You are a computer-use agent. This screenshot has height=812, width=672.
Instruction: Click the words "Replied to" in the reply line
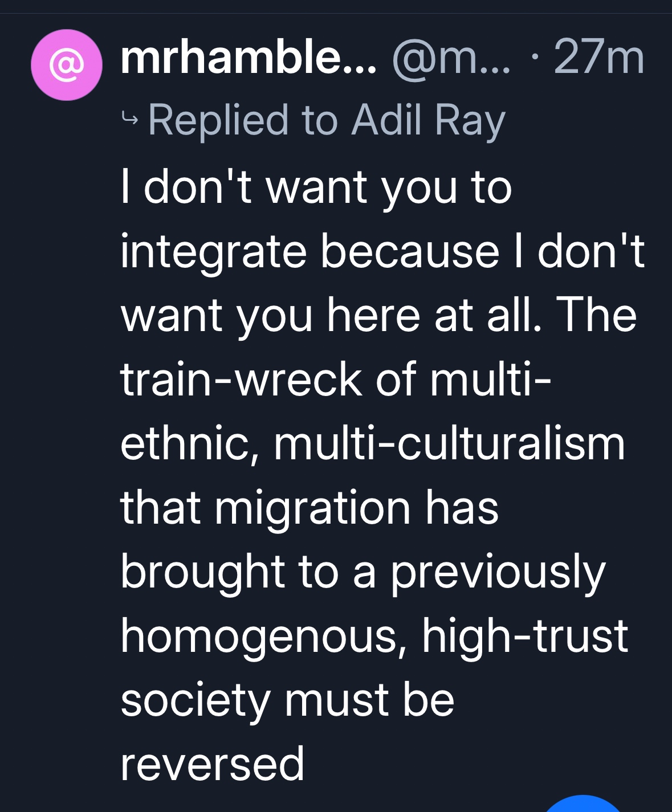click(218, 120)
